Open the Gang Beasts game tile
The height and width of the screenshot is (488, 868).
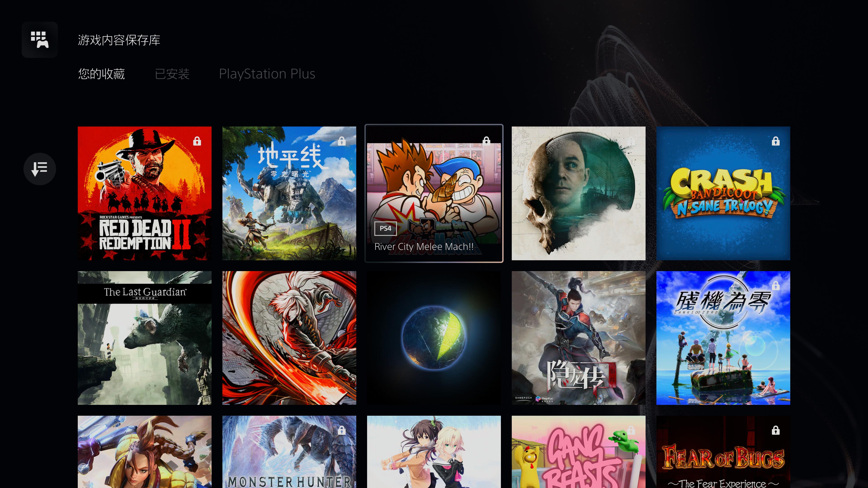click(579, 452)
